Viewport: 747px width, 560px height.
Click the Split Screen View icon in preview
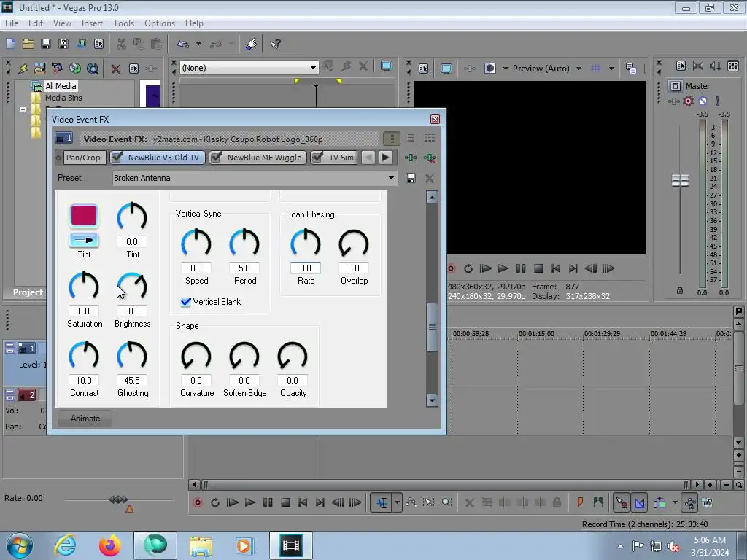tap(489, 68)
